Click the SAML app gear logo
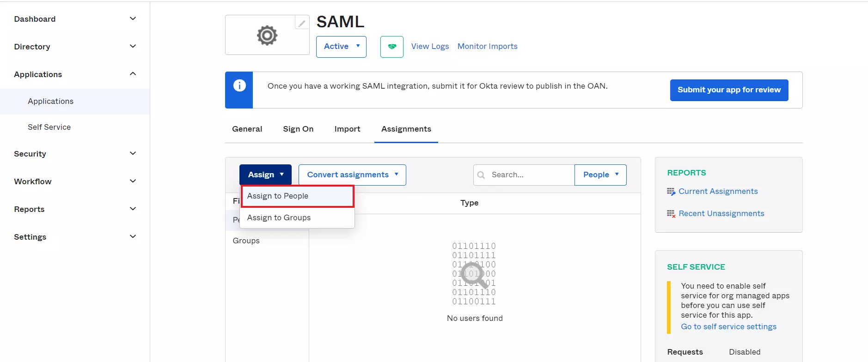The width and height of the screenshot is (868, 362). tap(267, 36)
